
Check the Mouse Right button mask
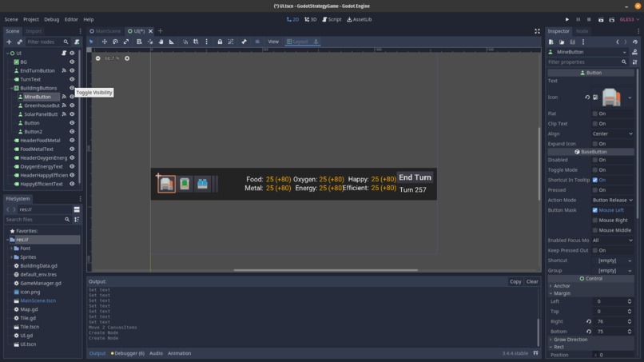[594, 221]
